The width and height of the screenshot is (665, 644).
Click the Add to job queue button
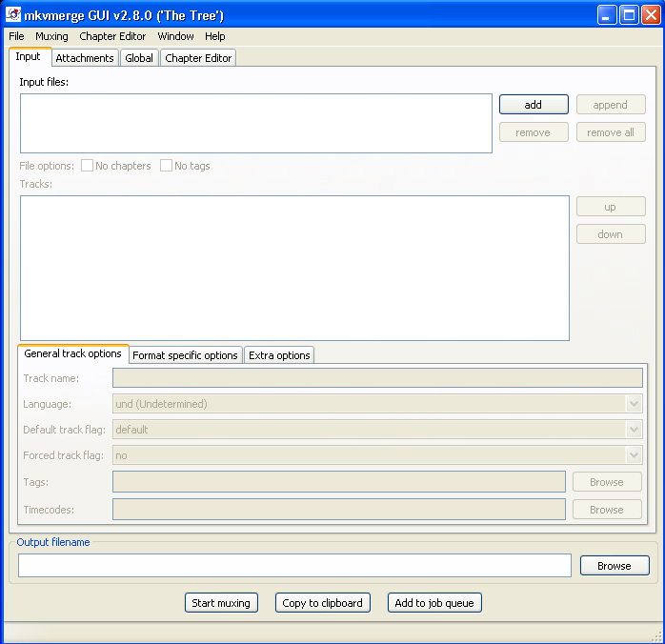(434, 602)
